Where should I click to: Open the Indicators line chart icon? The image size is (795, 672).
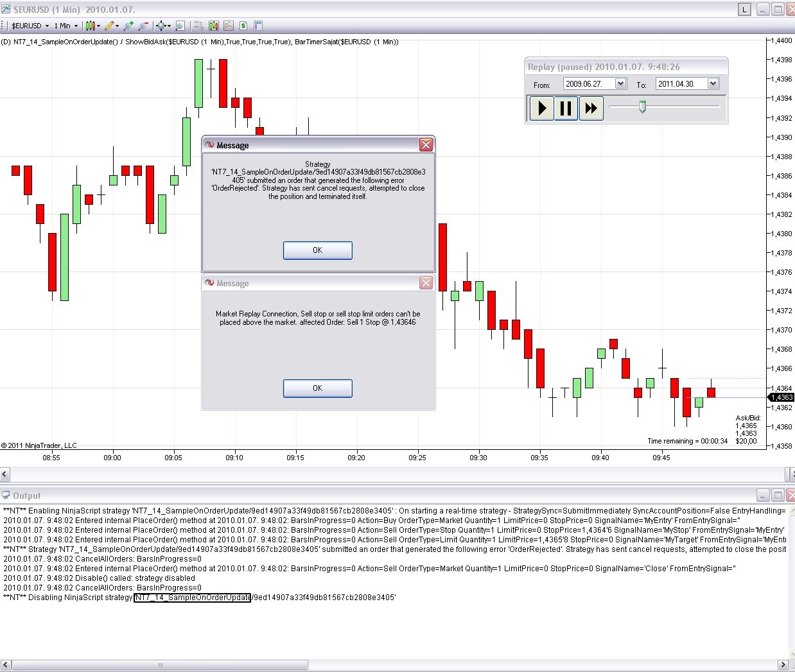pos(229,26)
